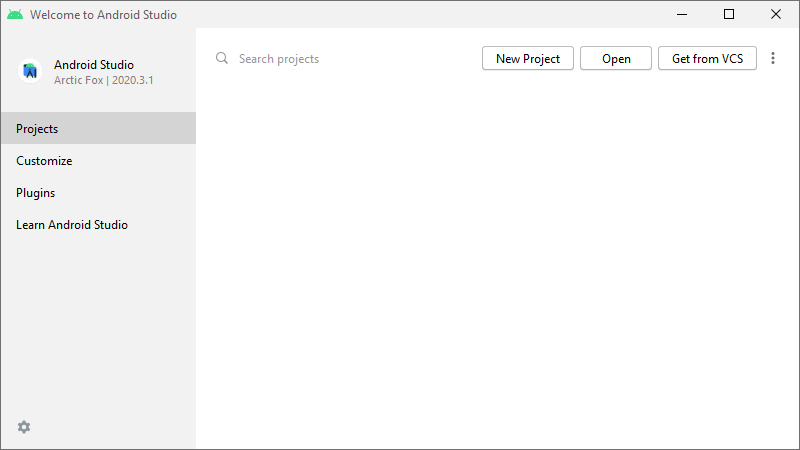800x450 pixels.
Task: Minimize the Welcome window
Action: click(682, 15)
